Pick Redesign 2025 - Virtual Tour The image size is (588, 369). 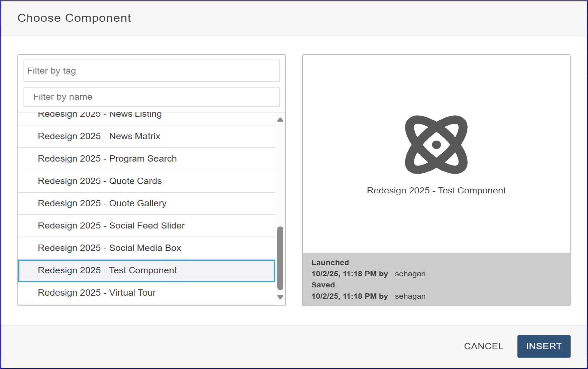(97, 293)
